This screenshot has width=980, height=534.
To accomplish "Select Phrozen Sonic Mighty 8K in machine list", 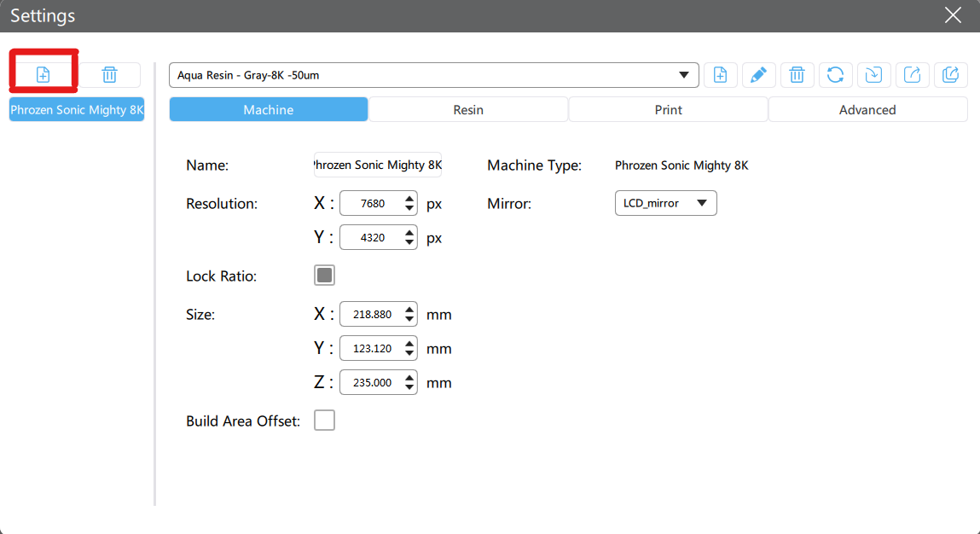I will (77, 110).
